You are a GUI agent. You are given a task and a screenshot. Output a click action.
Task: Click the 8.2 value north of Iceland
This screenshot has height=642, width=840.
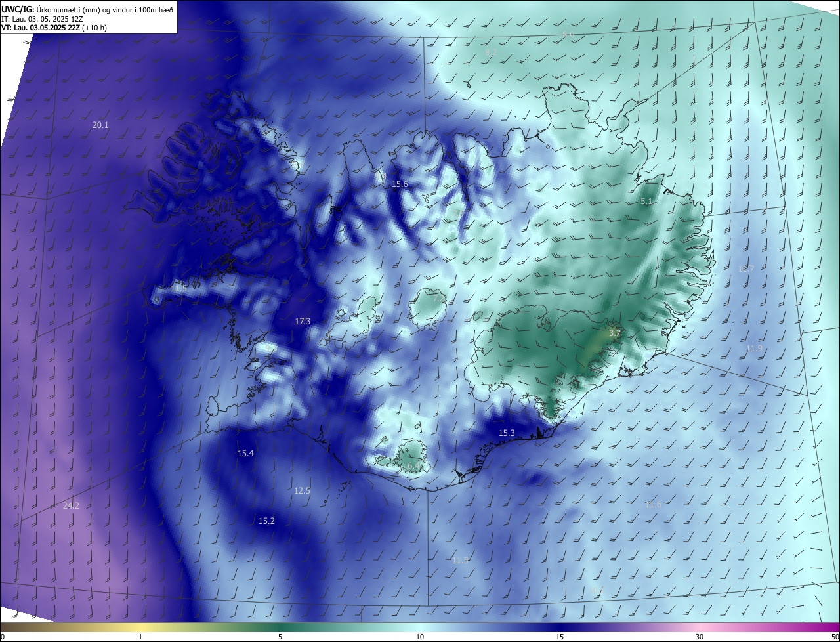coord(491,51)
